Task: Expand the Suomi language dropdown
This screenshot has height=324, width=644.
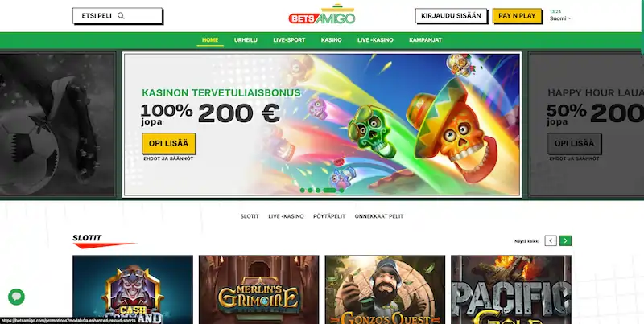Action: coord(560,18)
